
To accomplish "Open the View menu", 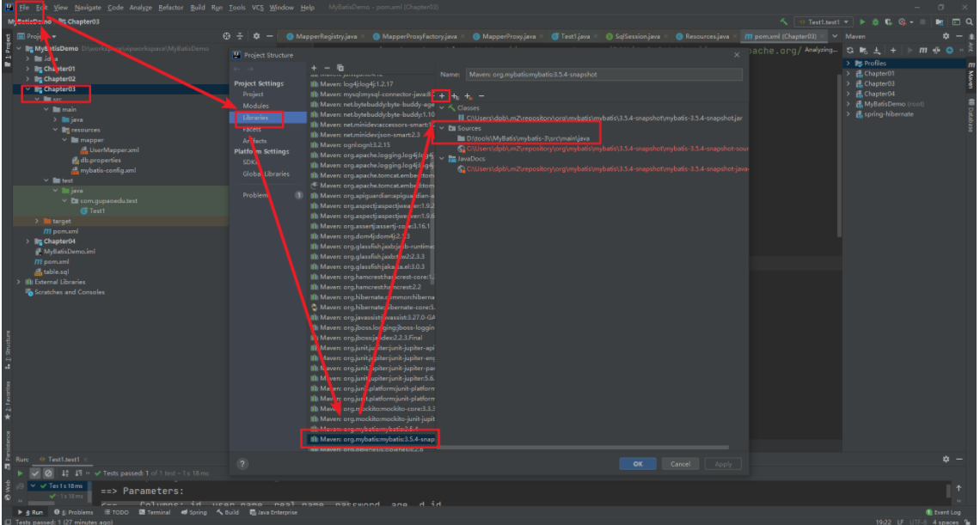I will (61, 8).
